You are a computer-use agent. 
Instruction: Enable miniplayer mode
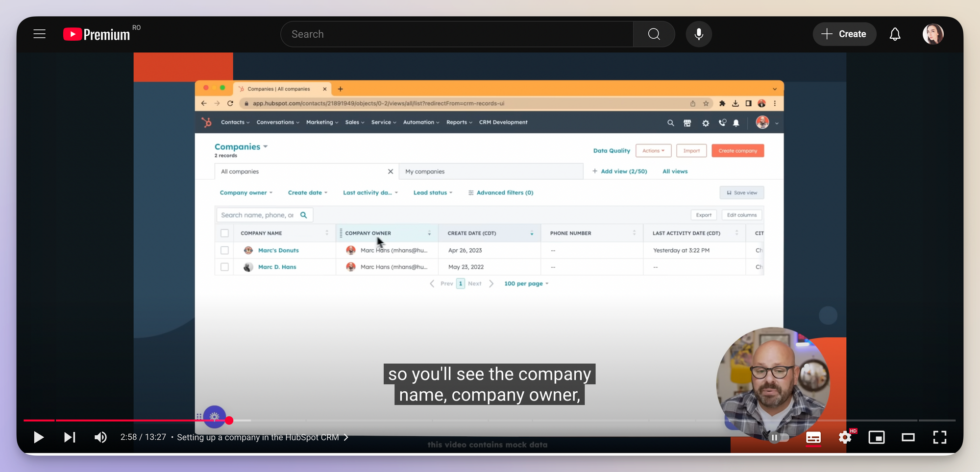(x=877, y=437)
